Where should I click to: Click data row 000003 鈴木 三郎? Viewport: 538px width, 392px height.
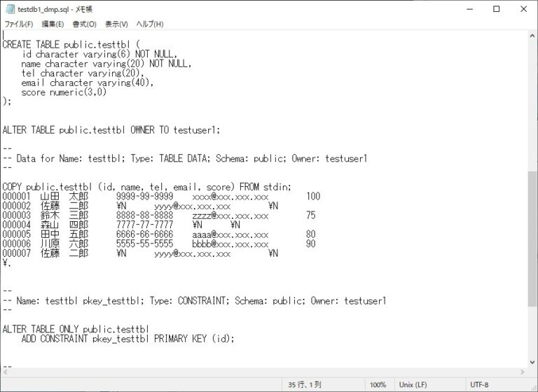point(159,216)
